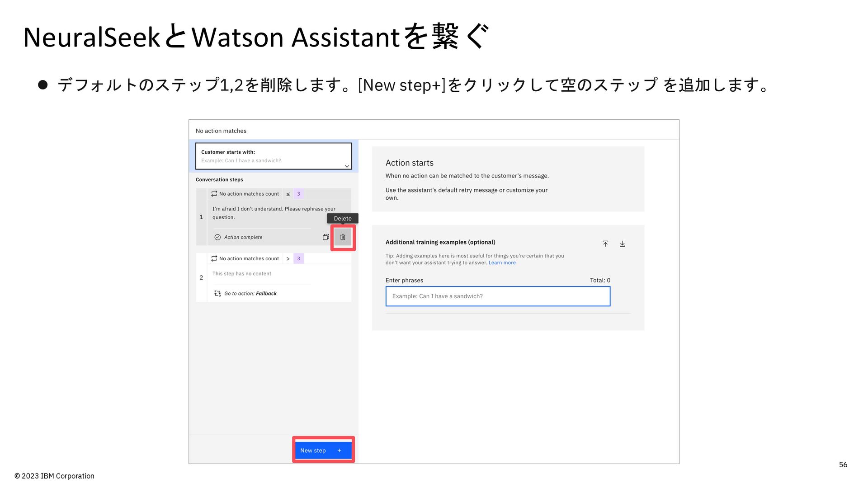Click the download icon in Additional training examples
Viewport: 868px width, 488px height.
coord(623,244)
